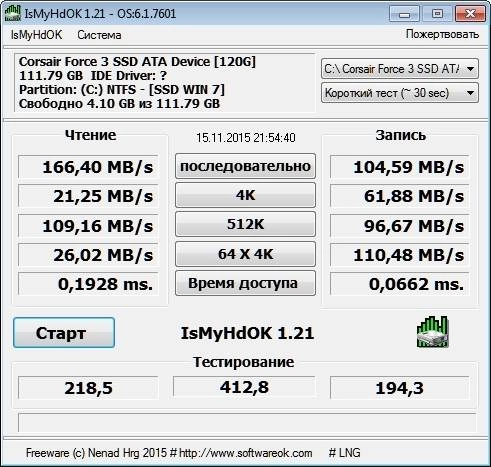Click the 194,3 write score
This screenshot has width=491, height=467.
pyautogui.click(x=400, y=388)
